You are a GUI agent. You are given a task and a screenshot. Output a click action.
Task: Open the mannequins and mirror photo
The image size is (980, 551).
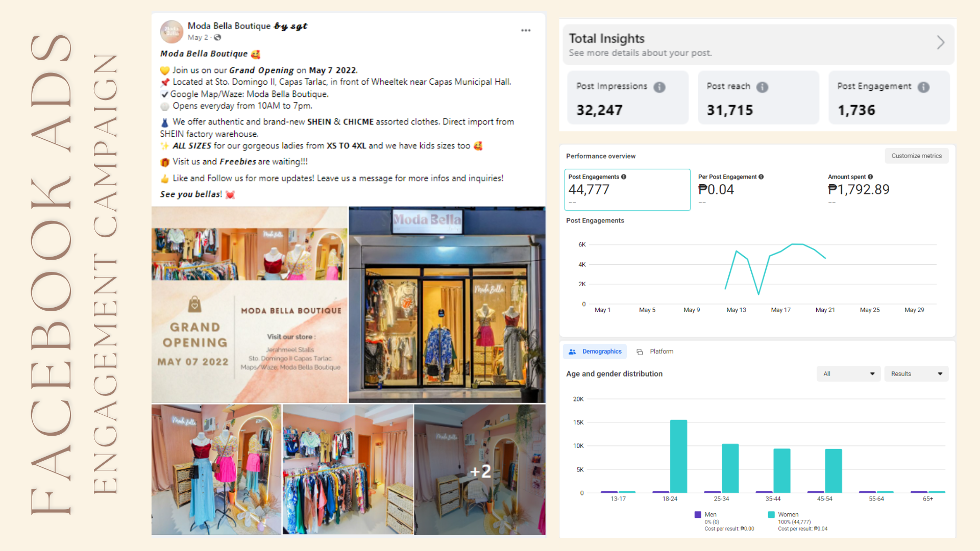point(216,470)
